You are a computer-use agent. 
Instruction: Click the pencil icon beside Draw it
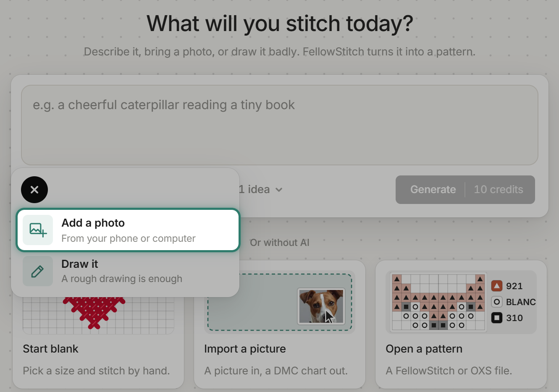pyautogui.click(x=38, y=271)
